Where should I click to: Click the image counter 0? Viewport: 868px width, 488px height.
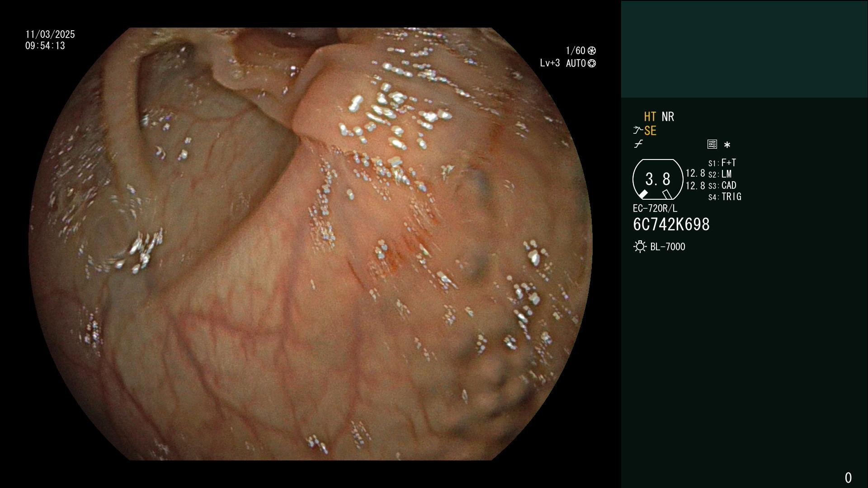pyautogui.click(x=848, y=478)
